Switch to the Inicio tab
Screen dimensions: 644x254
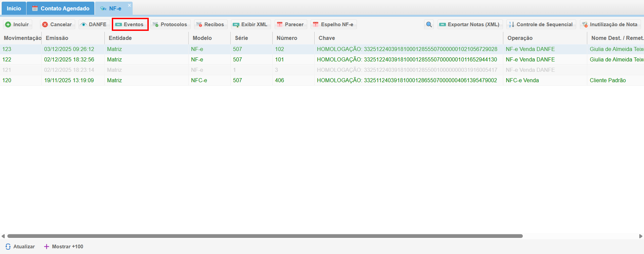[14, 8]
